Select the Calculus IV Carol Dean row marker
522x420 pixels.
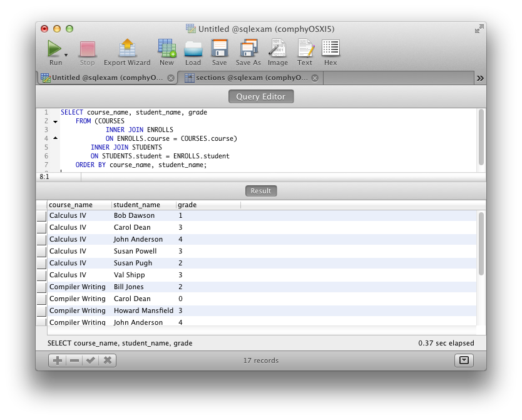[x=41, y=228]
